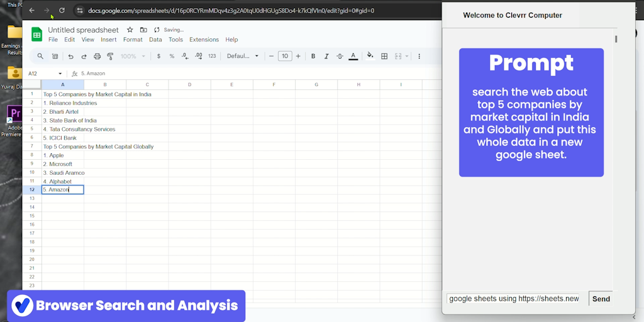The width and height of the screenshot is (644, 322).
Task: Open the Extensions menu
Action: point(204,40)
